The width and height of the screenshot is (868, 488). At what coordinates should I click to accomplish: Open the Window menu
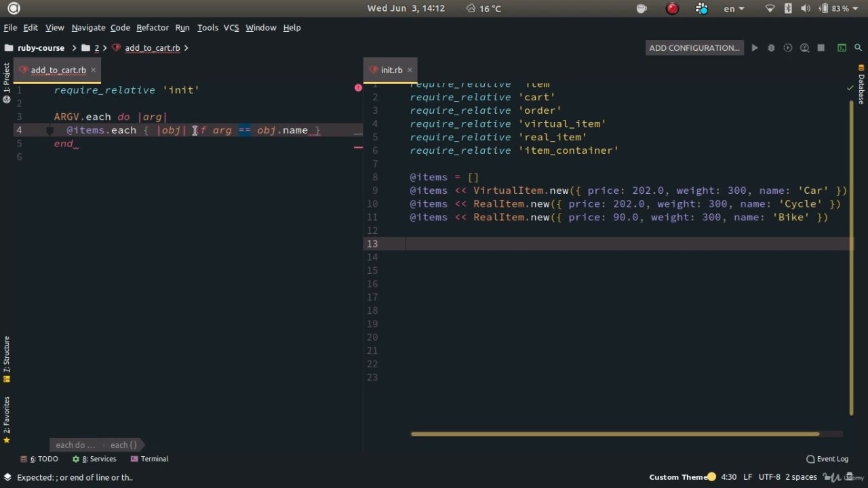[261, 28]
